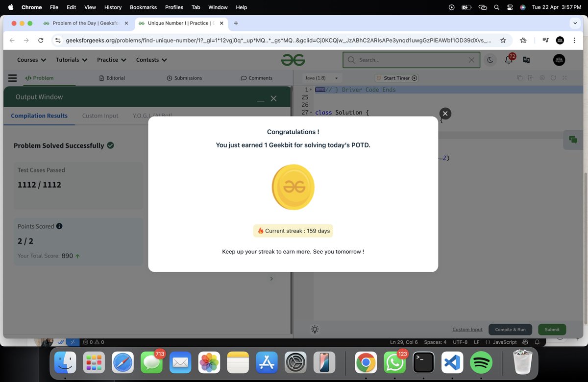Expand the folded driver code arrow at line 1
588x382 pixels.
(x=311, y=90)
